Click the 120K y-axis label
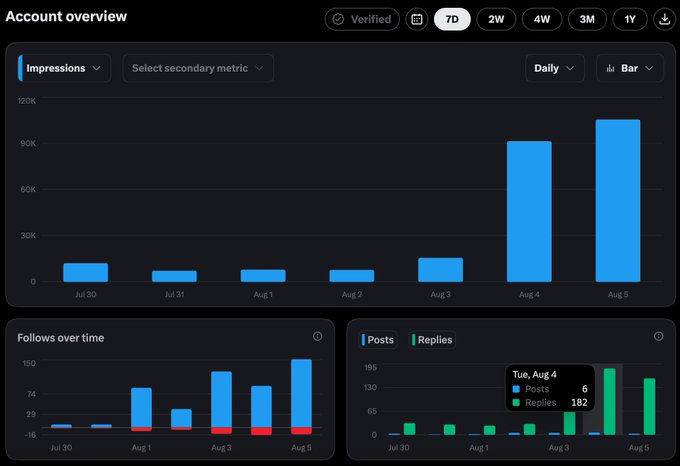 [27, 101]
